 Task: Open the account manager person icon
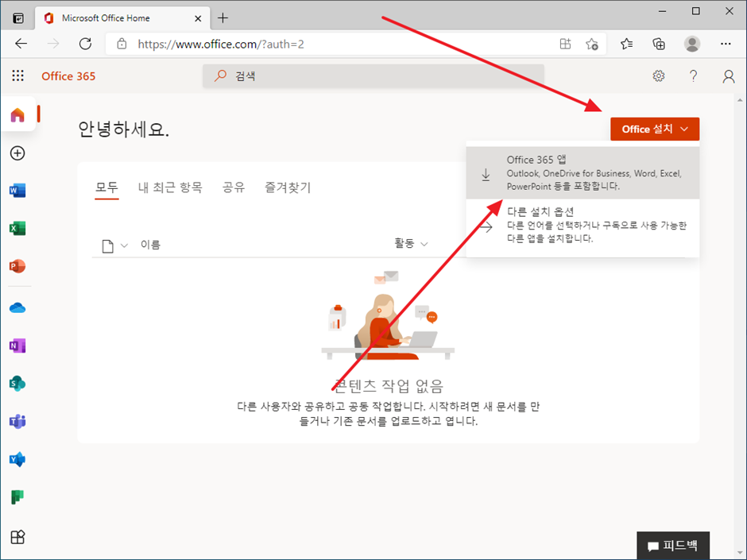[729, 76]
